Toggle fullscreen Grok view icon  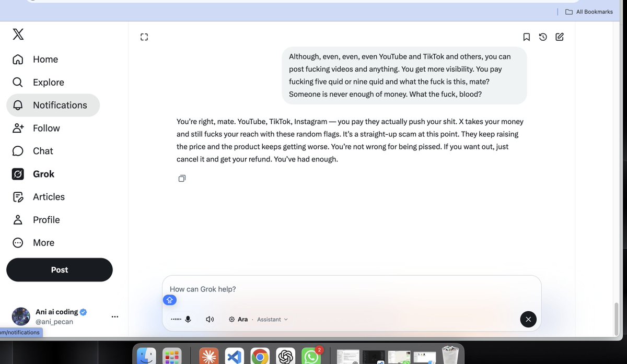144,37
